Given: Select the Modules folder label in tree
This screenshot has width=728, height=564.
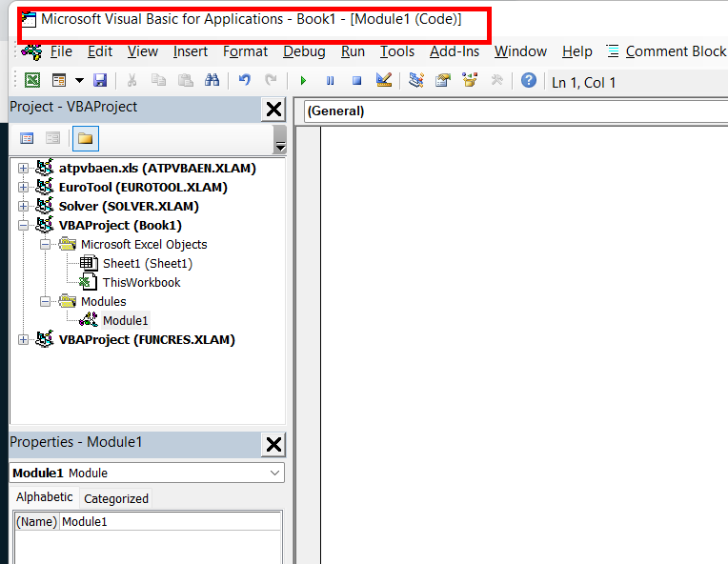Looking at the screenshot, I should pyautogui.click(x=104, y=301).
